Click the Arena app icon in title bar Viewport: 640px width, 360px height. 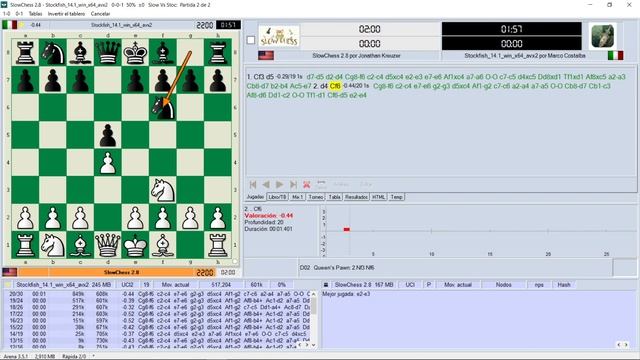click(4, 4)
